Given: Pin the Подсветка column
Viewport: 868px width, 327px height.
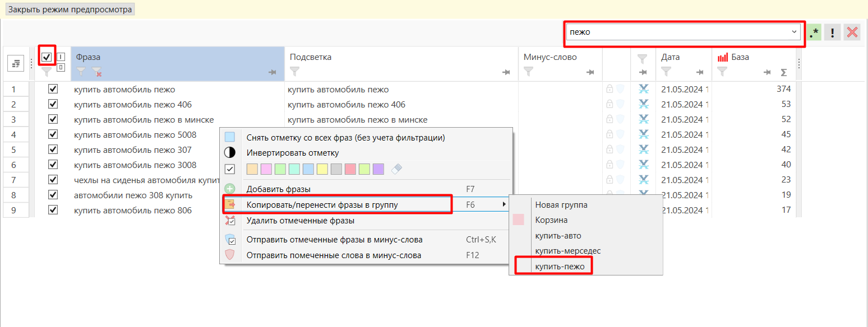Looking at the screenshot, I should click(x=506, y=72).
